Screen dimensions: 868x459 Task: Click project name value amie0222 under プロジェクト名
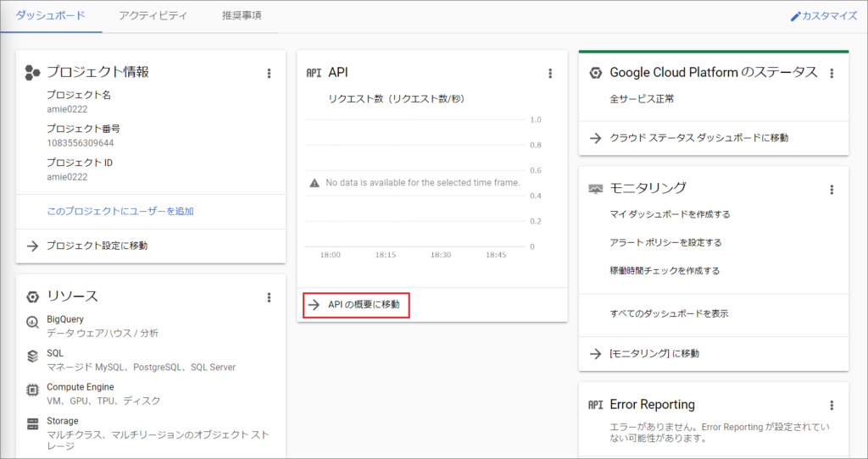[67, 109]
